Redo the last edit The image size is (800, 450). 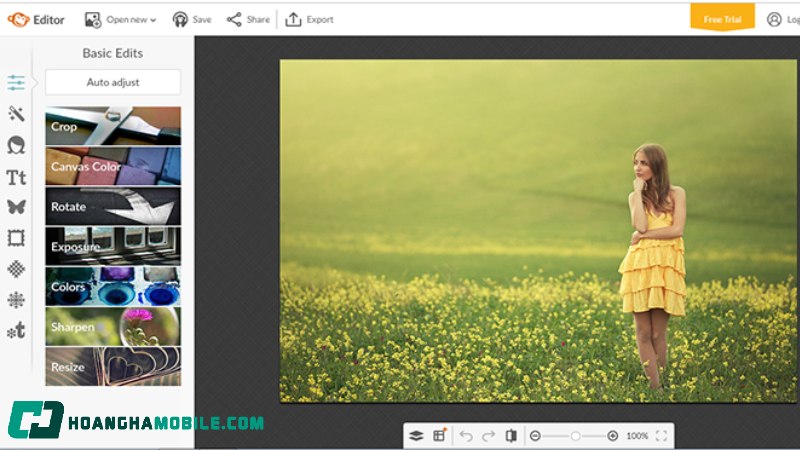pyautogui.click(x=488, y=436)
